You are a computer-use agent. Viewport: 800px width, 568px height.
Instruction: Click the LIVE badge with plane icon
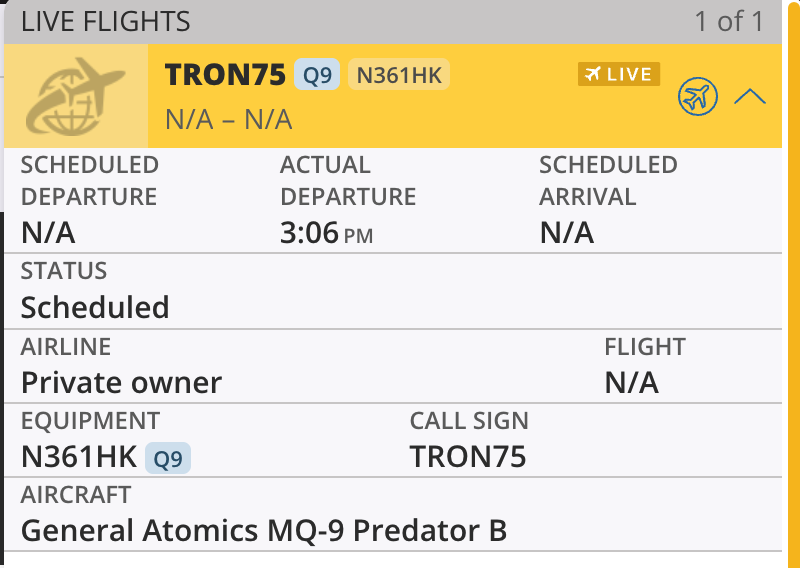point(619,75)
